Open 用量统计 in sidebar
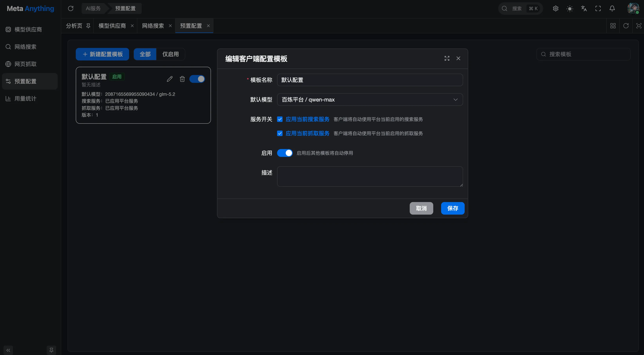Screen dimensions: 644x355 pyautogui.click(x=30, y=99)
